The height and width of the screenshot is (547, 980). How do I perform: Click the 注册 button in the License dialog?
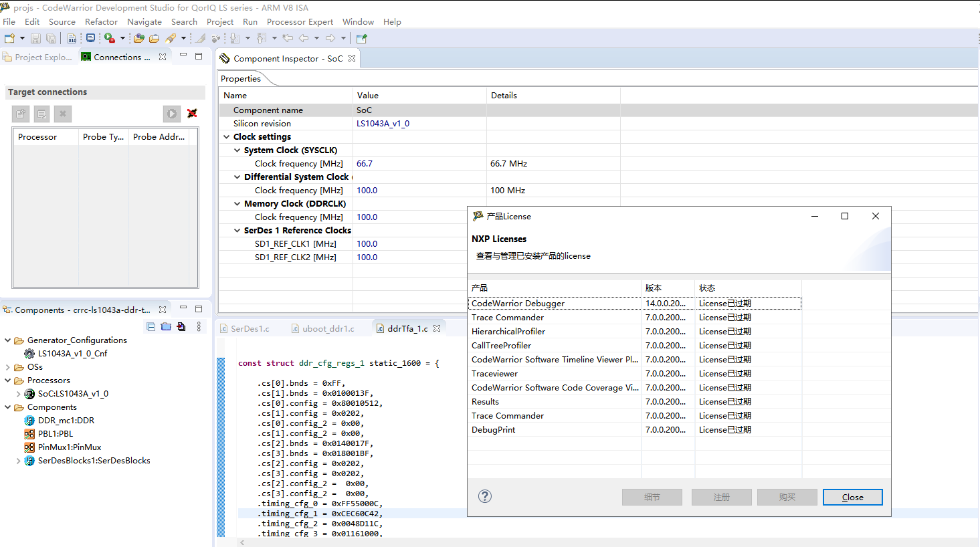[721, 497]
